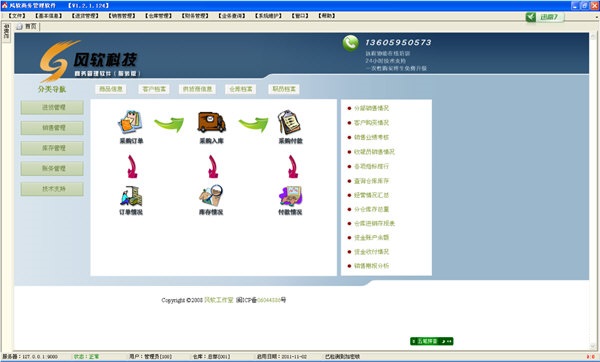Open the 仓库进销存报表 report link

click(374, 223)
